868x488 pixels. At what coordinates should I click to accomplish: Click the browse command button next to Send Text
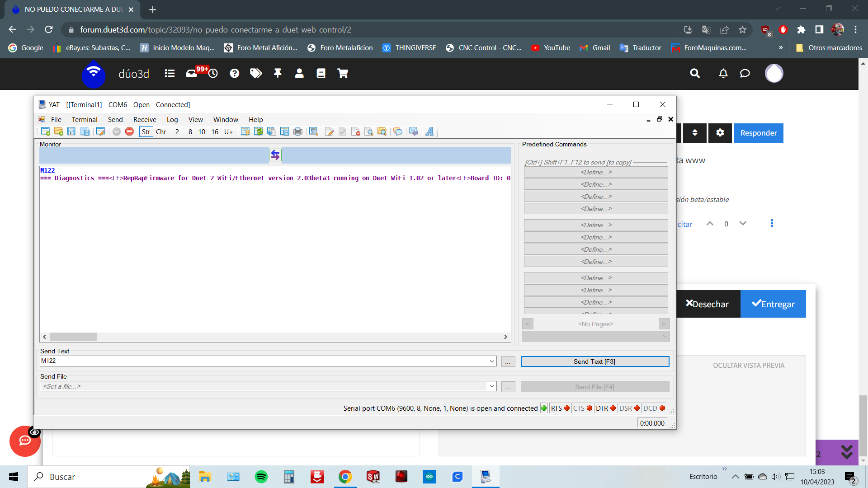tap(508, 361)
